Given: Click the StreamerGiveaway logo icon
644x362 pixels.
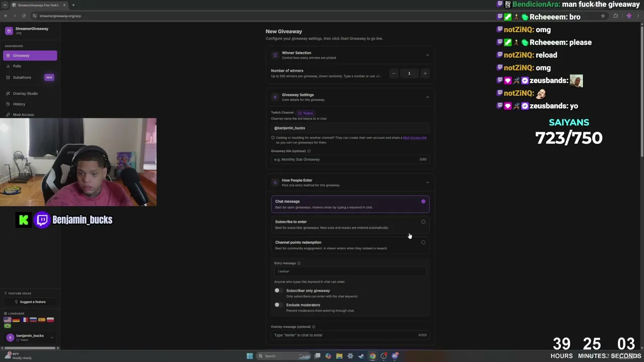Looking at the screenshot, I should 9,31.
